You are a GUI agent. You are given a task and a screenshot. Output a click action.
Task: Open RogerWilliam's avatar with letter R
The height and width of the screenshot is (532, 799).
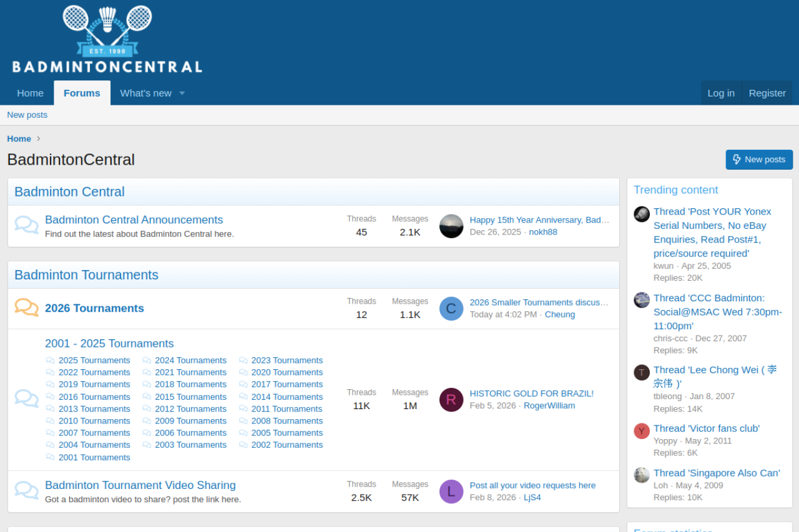(x=451, y=399)
